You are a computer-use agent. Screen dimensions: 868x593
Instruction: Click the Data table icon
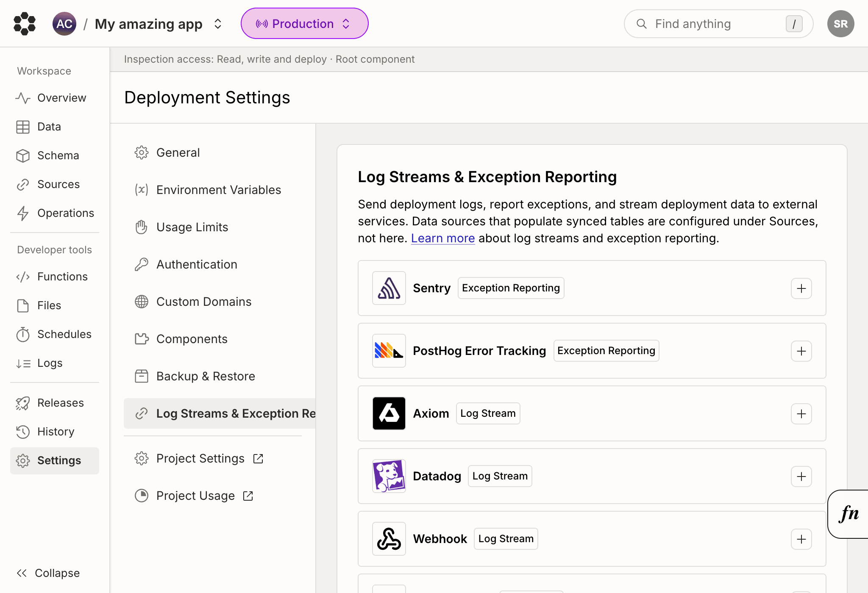[23, 127]
